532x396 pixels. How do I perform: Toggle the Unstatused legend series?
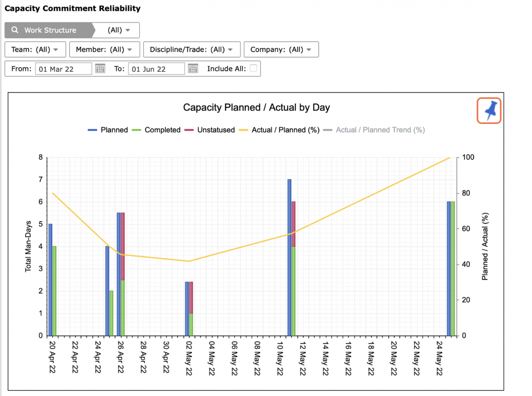click(x=209, y=130)
